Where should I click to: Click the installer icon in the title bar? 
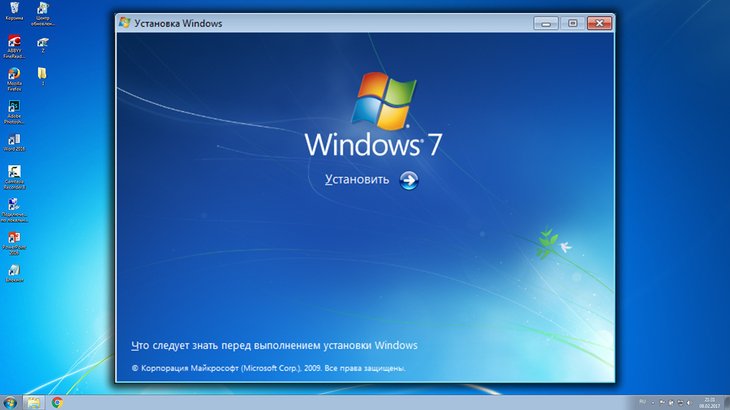point(124,23)
